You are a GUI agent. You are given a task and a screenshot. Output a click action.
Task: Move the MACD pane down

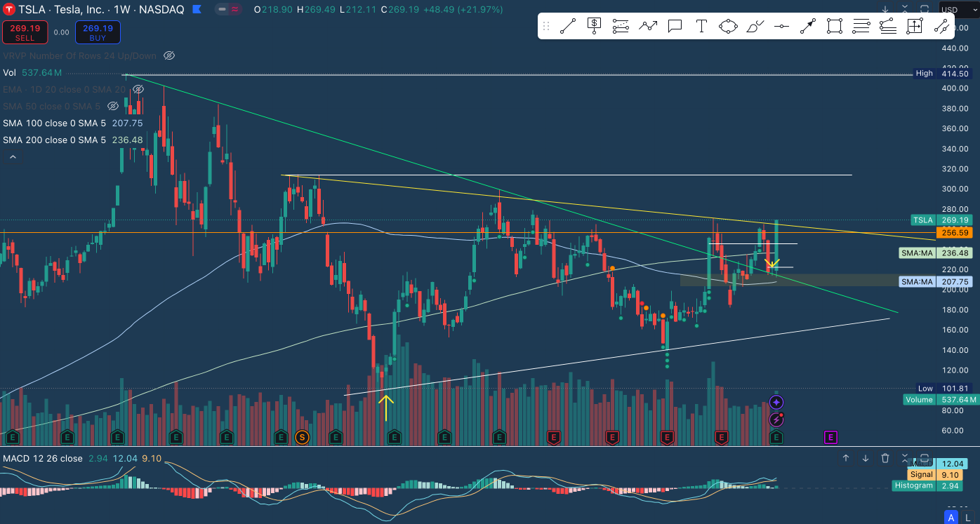[866, 458]
